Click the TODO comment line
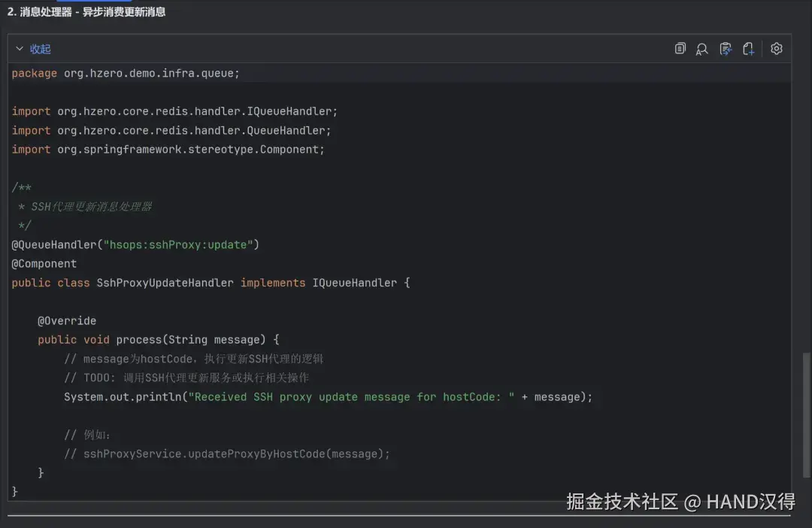Viewport: 812px width, 528px height. [x=186, y=378]
